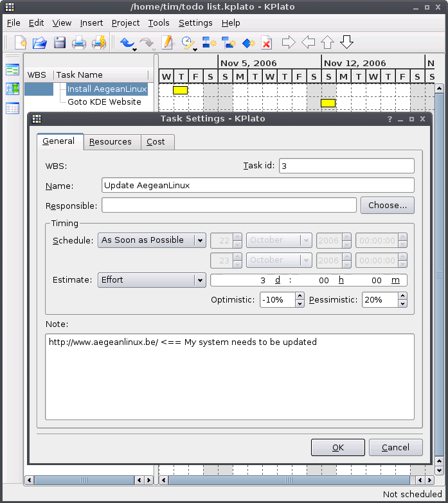Viewport: 448px width, 503px height.
Task: Select the Goto KDE Website task row
Action: (x=104, y=102)
